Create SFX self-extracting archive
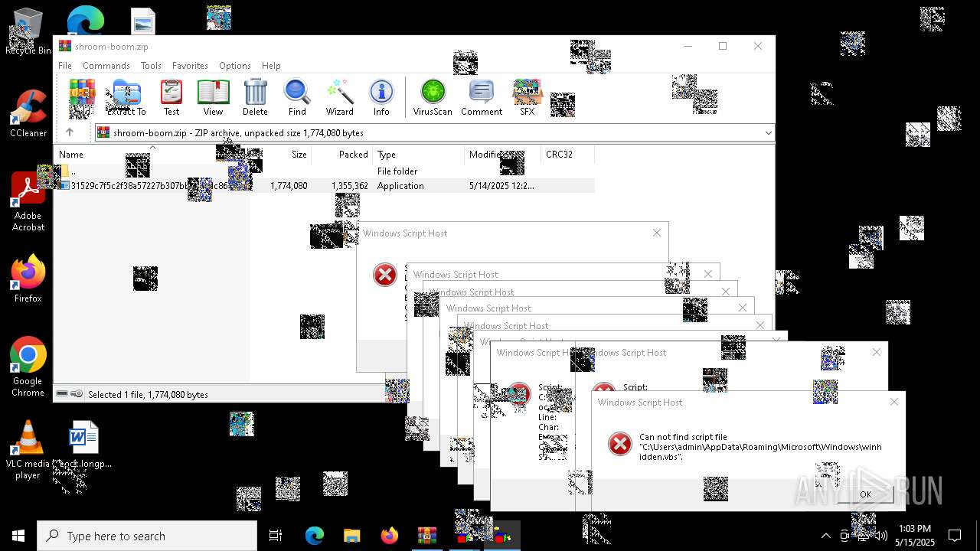The width and height of the screenshot is (980, 551). [527, 97]
